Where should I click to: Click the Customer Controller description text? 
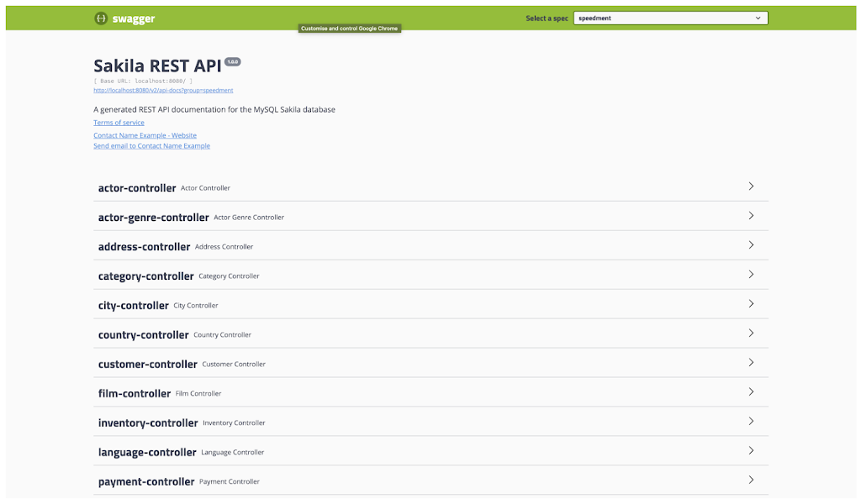point(234,365)
